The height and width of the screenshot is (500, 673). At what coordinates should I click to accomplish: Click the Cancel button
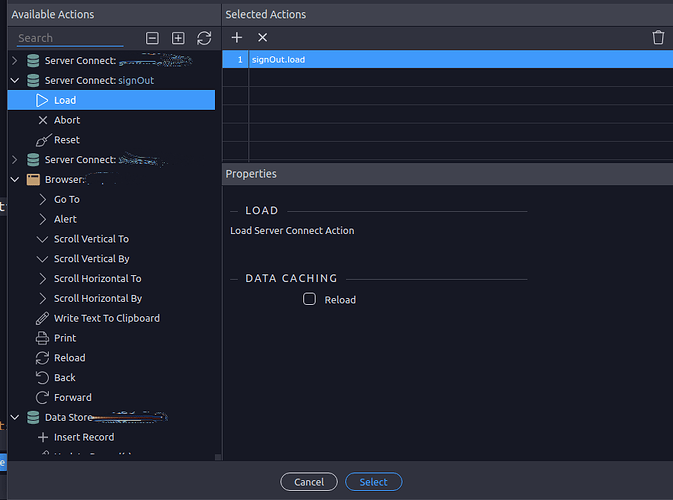309,482
